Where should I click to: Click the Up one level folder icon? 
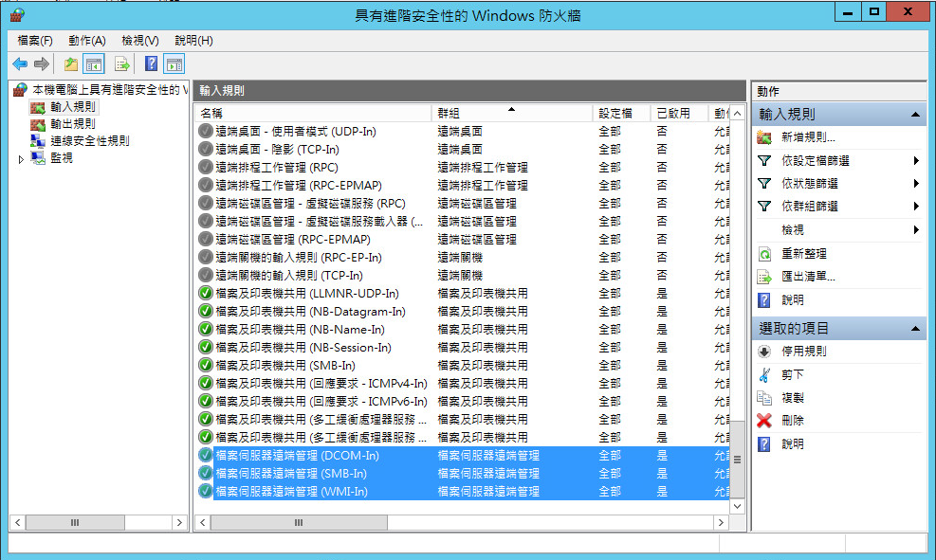[71, 63]
